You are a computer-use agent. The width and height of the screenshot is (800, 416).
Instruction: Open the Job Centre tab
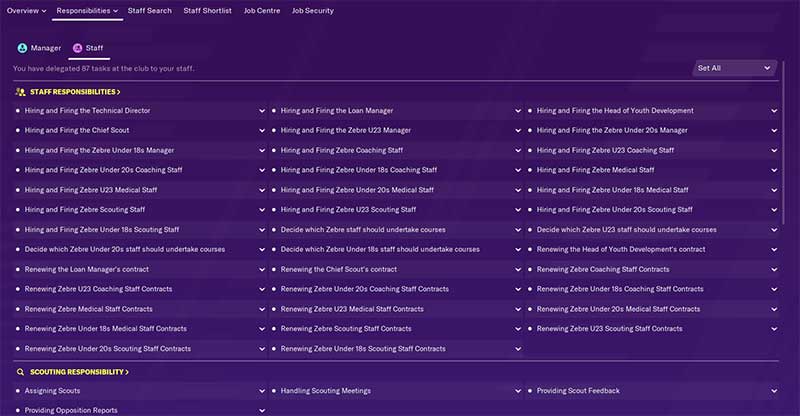pyautogui.click(x=262, y=11)
